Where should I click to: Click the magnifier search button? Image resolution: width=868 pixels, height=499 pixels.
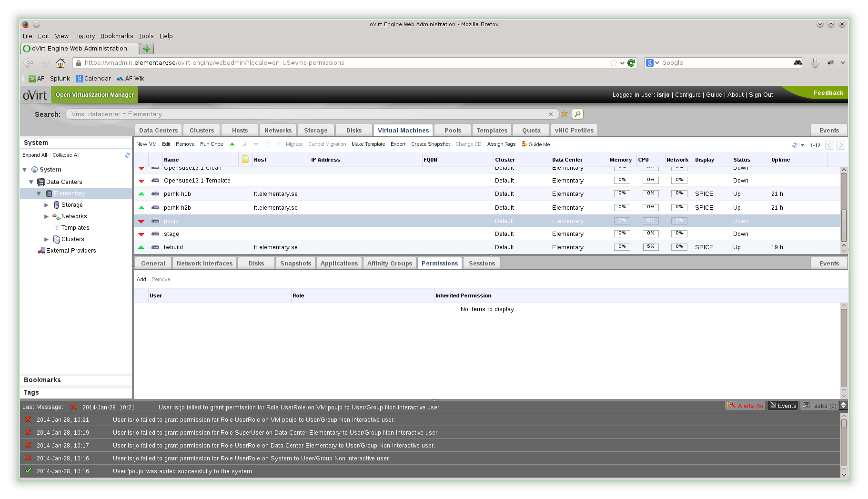[577, 114]
